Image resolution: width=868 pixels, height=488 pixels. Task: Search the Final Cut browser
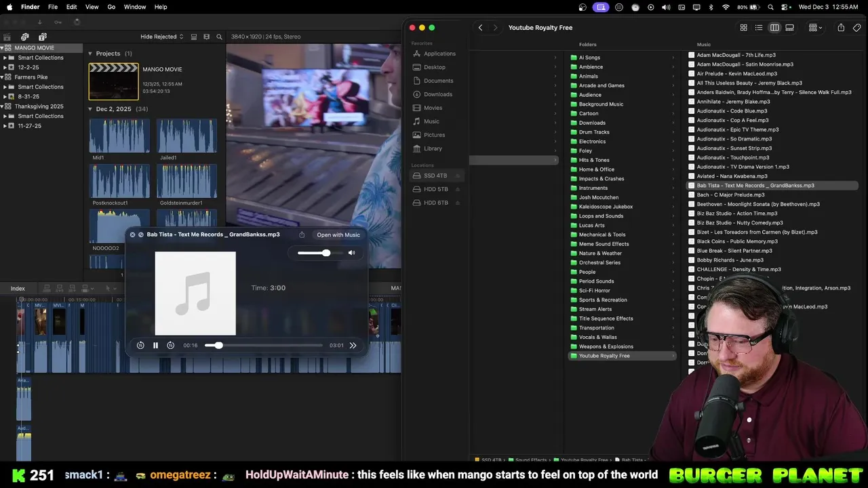219,37
